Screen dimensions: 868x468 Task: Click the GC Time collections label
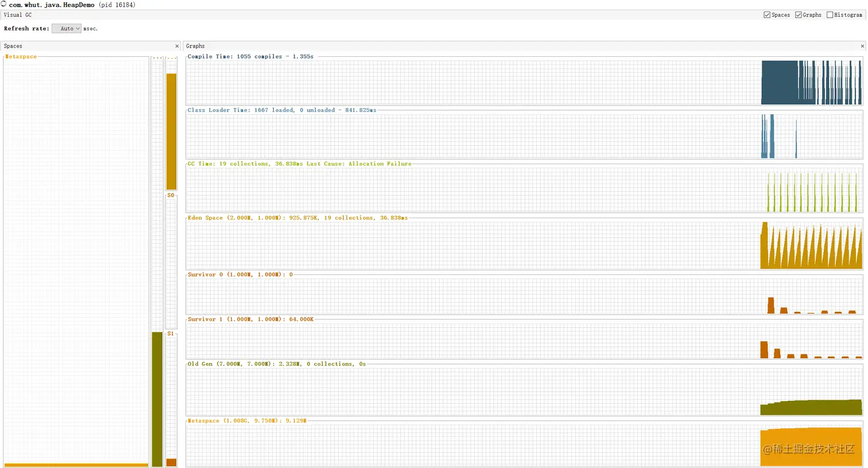click(299, 164)
